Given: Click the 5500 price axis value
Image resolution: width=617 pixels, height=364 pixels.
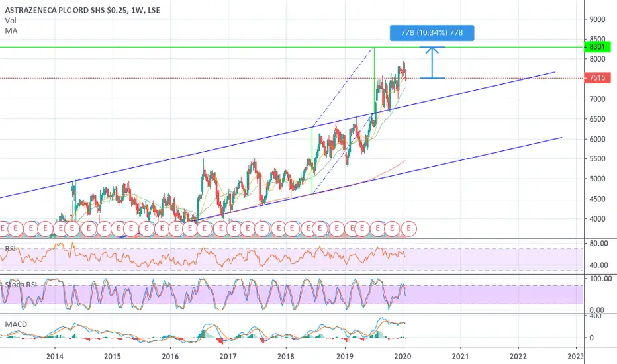Looking at the screenshot, I should tap(597, 159).
